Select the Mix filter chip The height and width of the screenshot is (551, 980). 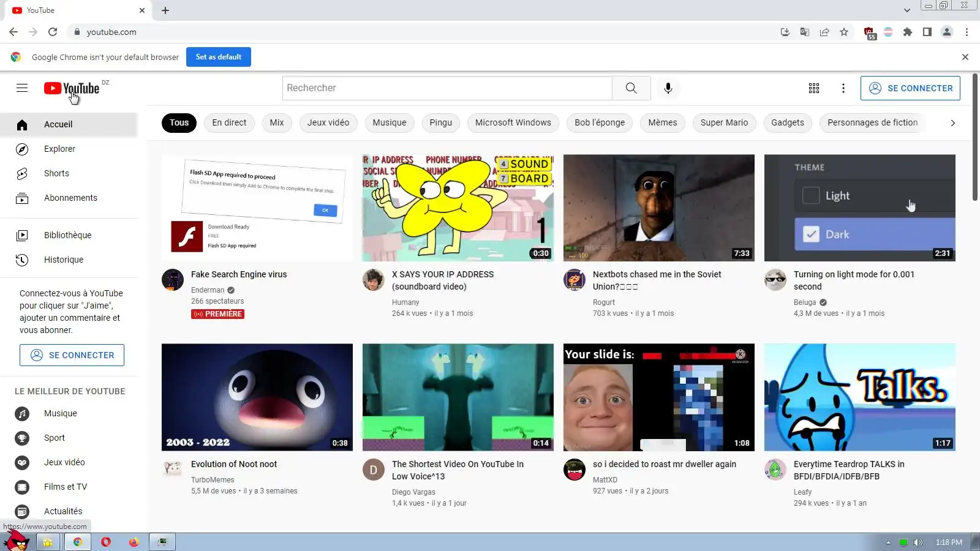277,123
